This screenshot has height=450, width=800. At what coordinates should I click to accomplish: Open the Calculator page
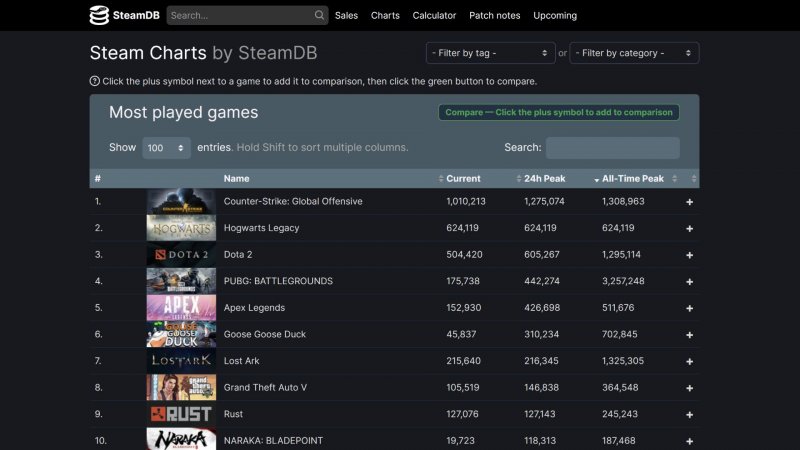pos(434,15)
